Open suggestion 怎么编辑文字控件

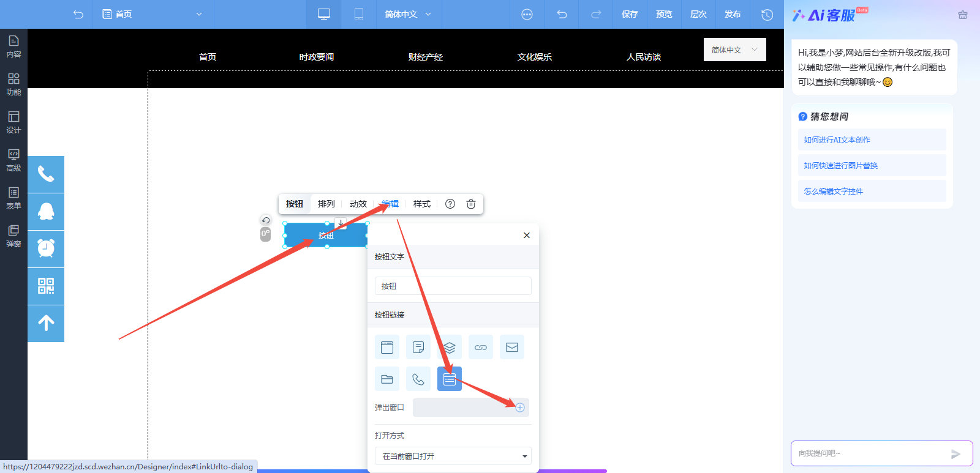coord(872,191)
